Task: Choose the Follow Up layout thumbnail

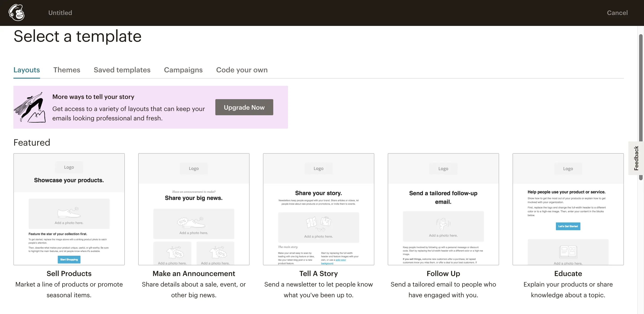Action: tap(443, 209)
